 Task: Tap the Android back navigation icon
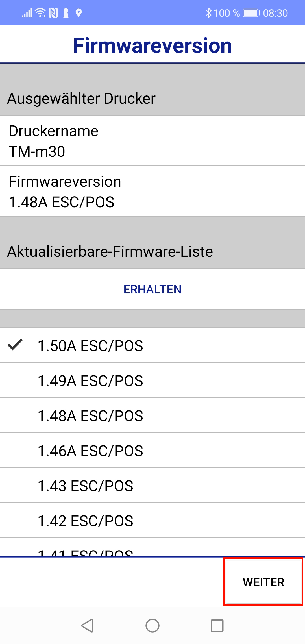(88, 625)
